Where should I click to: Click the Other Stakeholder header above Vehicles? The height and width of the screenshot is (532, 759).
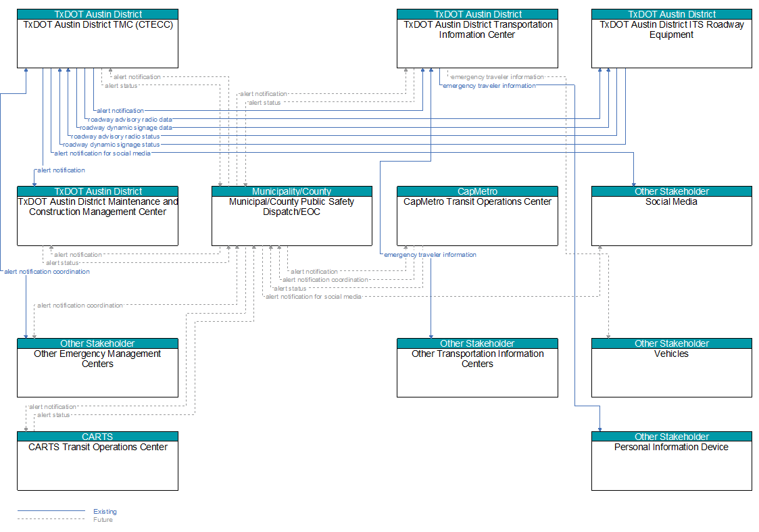pos(672,343)
